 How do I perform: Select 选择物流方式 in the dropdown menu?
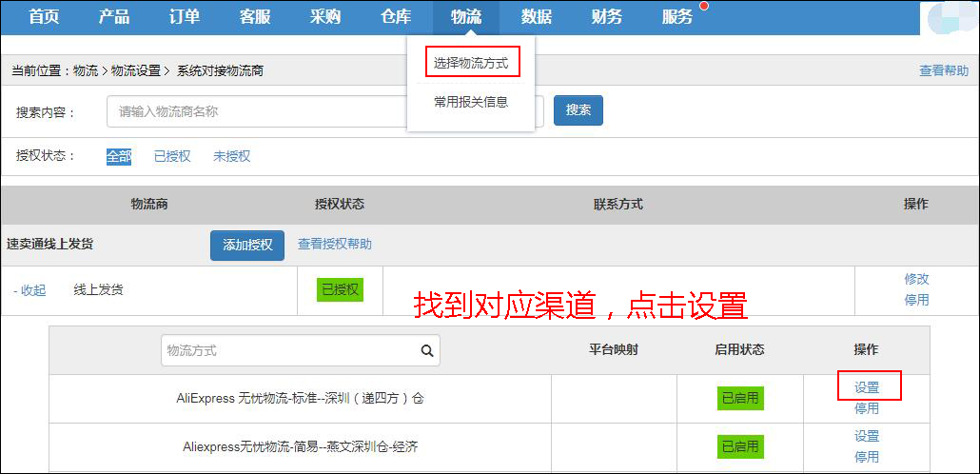[471, 63]
